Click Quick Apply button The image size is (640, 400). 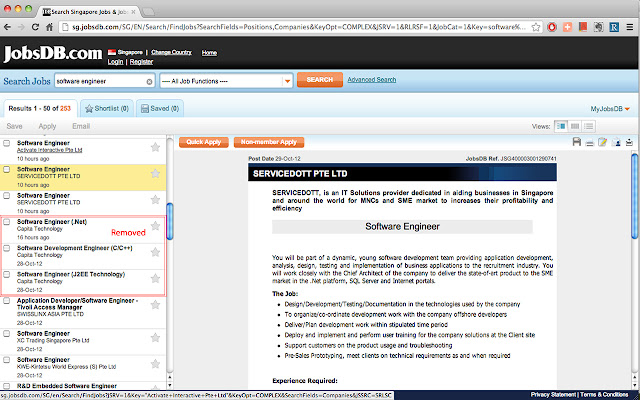coord(204,142)
